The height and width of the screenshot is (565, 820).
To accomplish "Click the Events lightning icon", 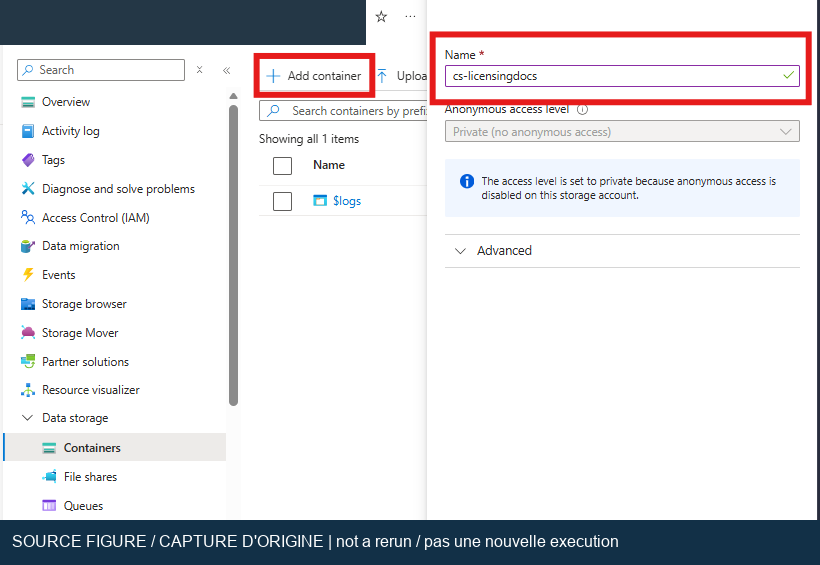I will 28,275.
